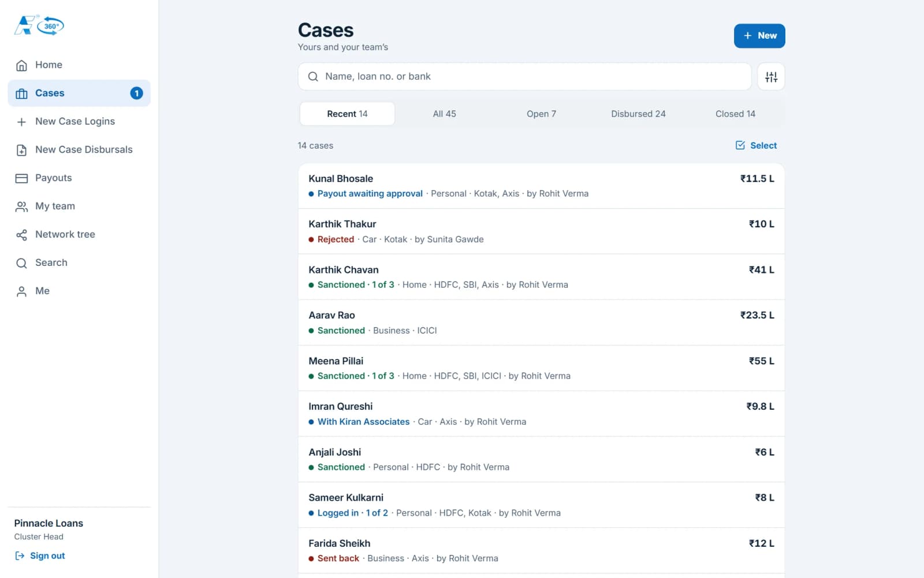Open Imran Qureshi case
Viewport: 924px width, 578px height.
541,414
